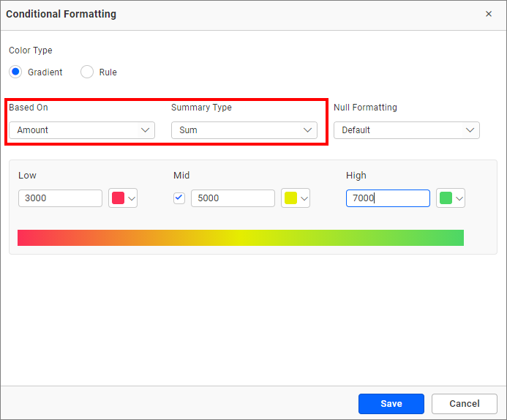Screen dimensions: 507x420
Task: Open the Null Formatting dropdown
Action: coord(406,130)
